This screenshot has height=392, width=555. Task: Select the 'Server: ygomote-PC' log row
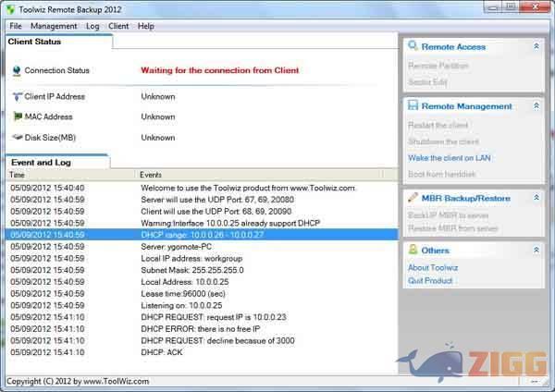click(202, 247)
